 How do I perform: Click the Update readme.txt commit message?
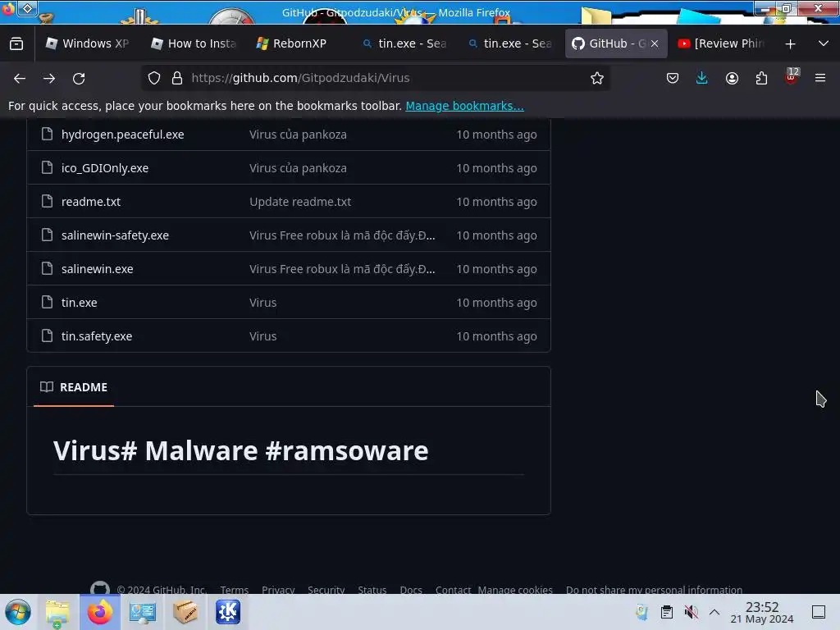(300, 202)
